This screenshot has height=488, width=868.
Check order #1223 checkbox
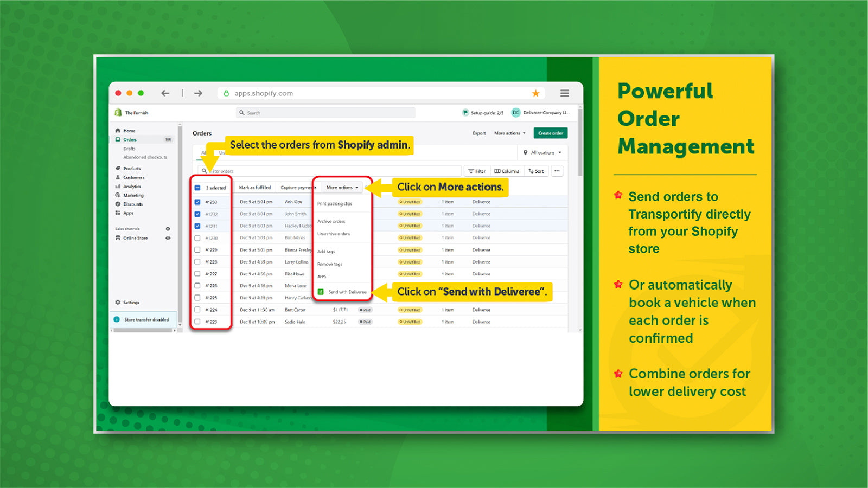(197, 322)
